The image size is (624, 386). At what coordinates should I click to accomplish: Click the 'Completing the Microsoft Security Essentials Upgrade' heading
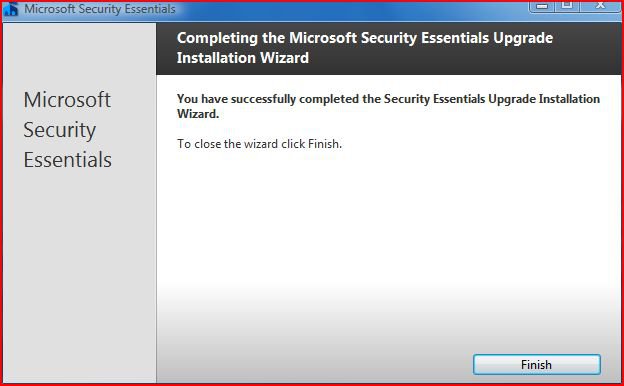(x=365, y=38)
